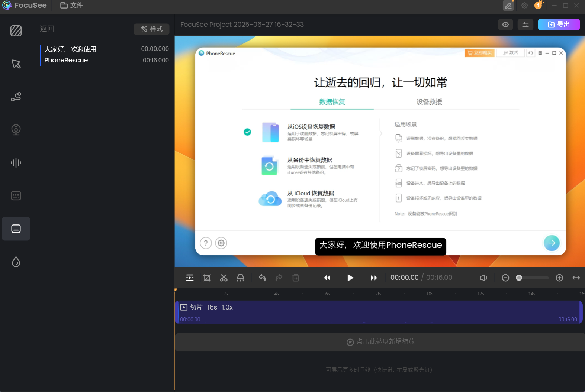Click the 4s mark on timeline ruler

coord(276,294)
